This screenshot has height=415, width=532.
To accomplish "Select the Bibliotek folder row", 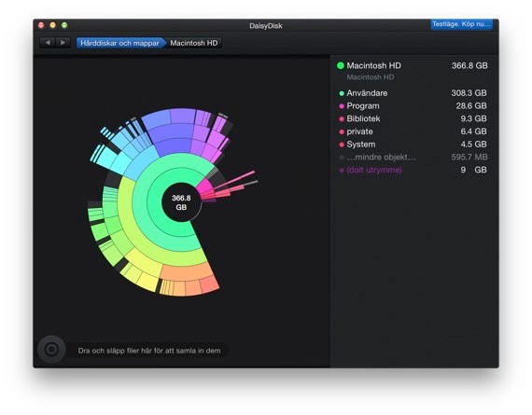I will (x=413, y=118).
